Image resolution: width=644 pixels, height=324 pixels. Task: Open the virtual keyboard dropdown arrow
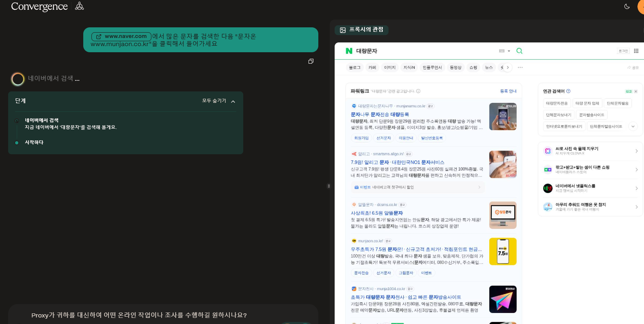click(x=509, y=51)
